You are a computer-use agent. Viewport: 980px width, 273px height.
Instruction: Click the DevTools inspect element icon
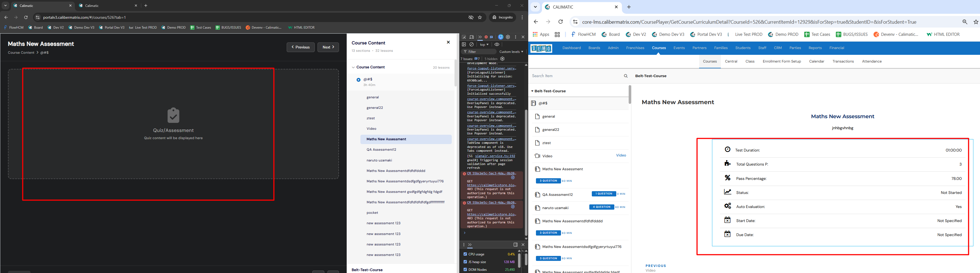(464, 37)
